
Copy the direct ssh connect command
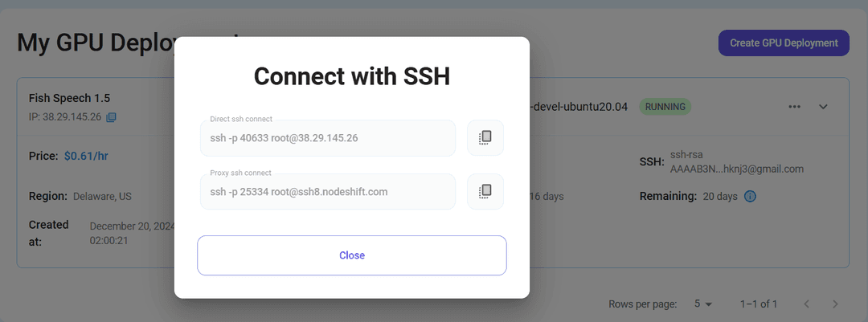485,138
